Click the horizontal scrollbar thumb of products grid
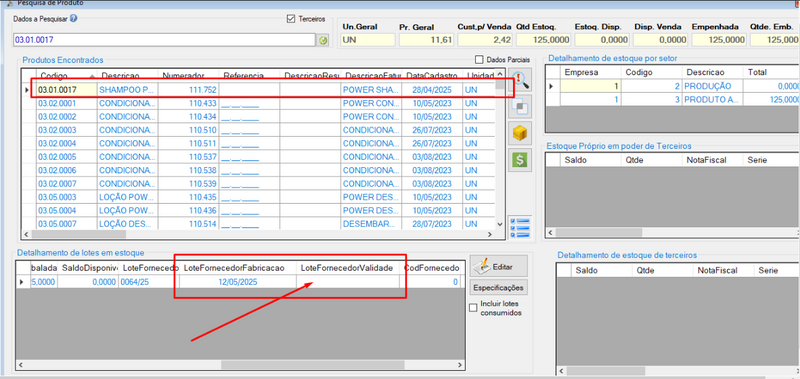Viewport: 800px width, 379px height. 78,235
